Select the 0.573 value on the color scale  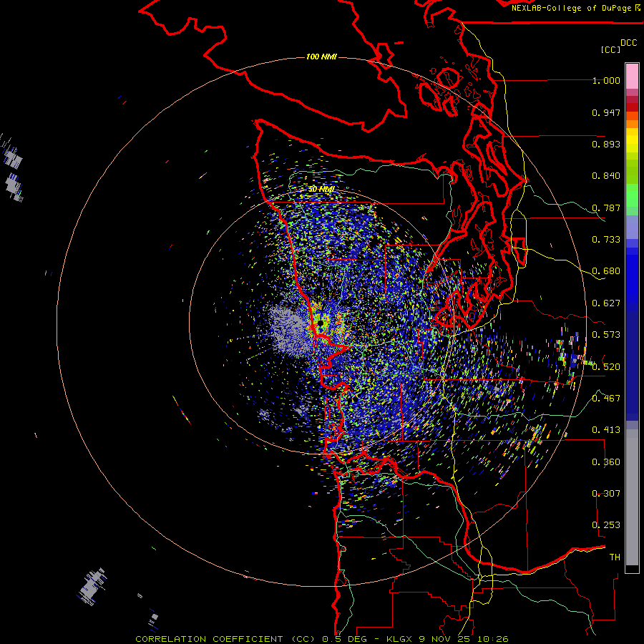[606, 335]
